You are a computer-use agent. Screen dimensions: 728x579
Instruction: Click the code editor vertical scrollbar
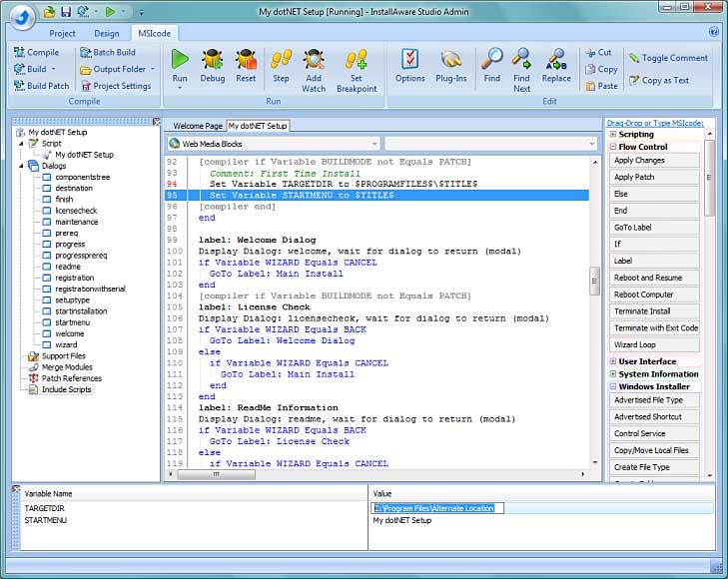(x=594, y=283)
